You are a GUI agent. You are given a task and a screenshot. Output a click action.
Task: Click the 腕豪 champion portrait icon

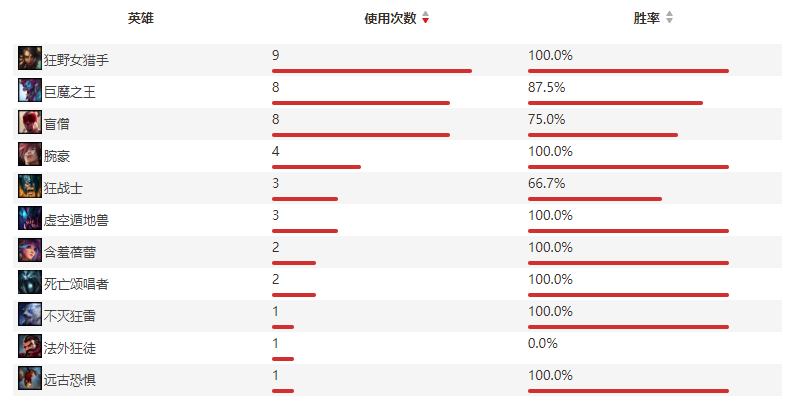click(x=30, y=154)
